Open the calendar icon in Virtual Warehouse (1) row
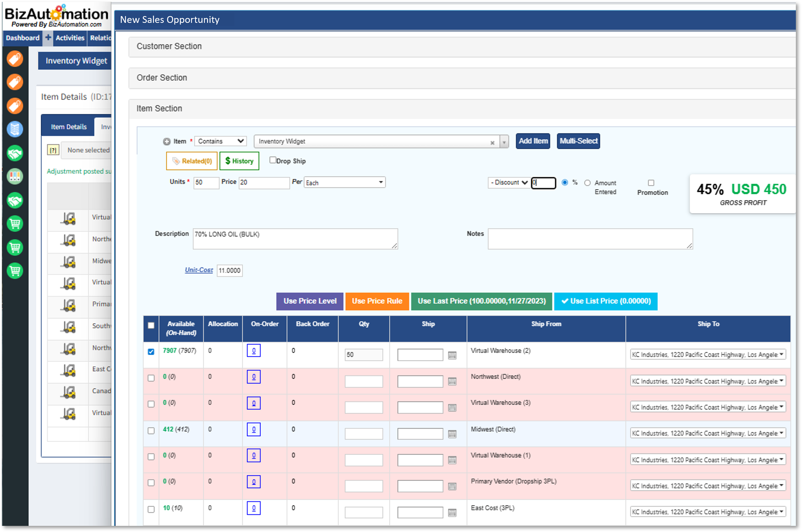The width and height of the screenshot is (802, 532). coord(452,460)
